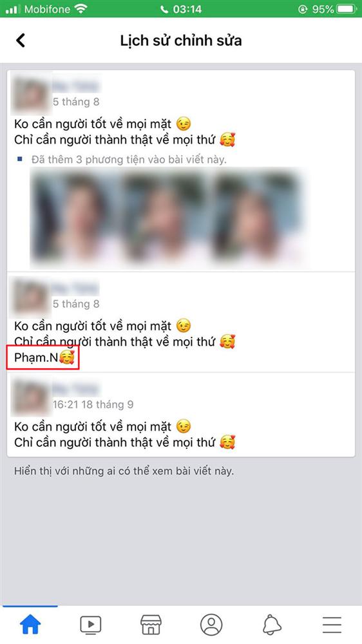Screen dimensions: 362x644
Task: Tap the battery indicator in status bar
Action: 346,9
